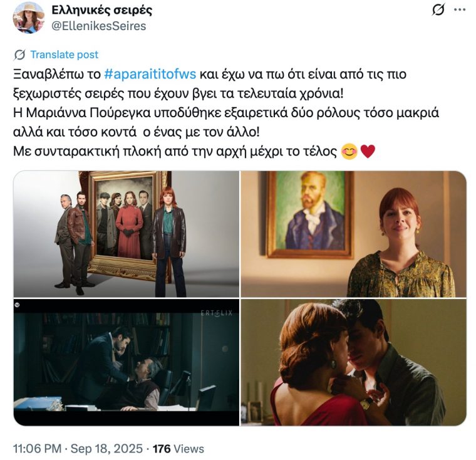Click the ERTFLIX watermark in the dark scene

pyautogui.click(x=217, y=313)
